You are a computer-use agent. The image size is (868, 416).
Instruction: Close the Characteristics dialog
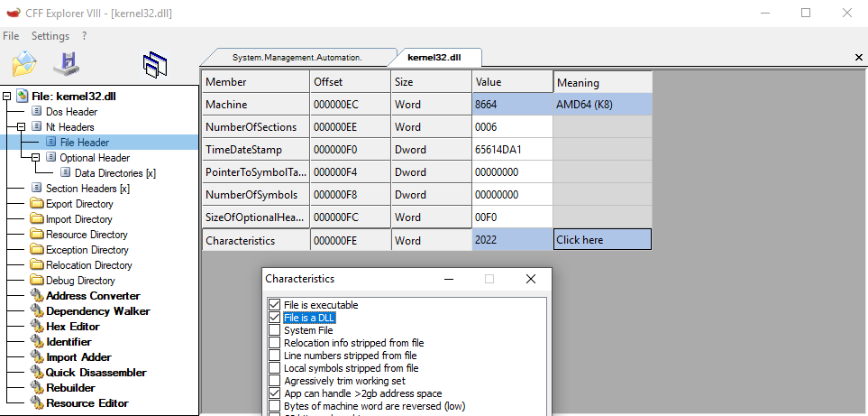530,279
